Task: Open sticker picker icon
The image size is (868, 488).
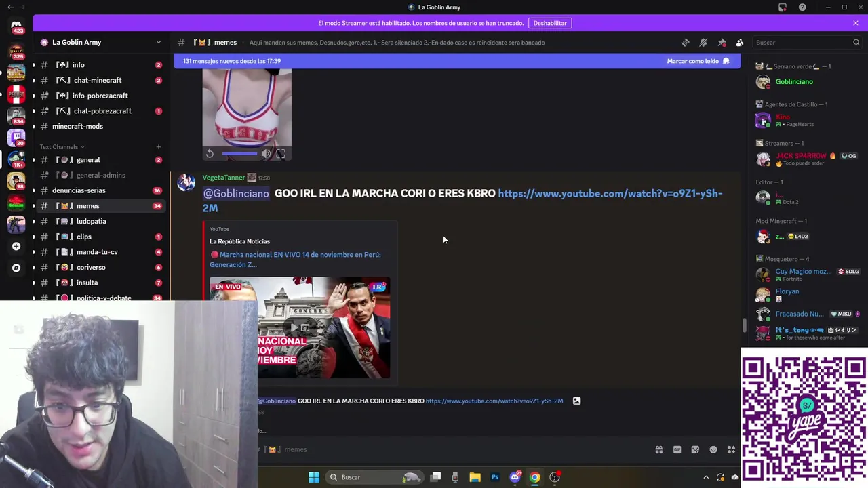Action: click(695, 449)
